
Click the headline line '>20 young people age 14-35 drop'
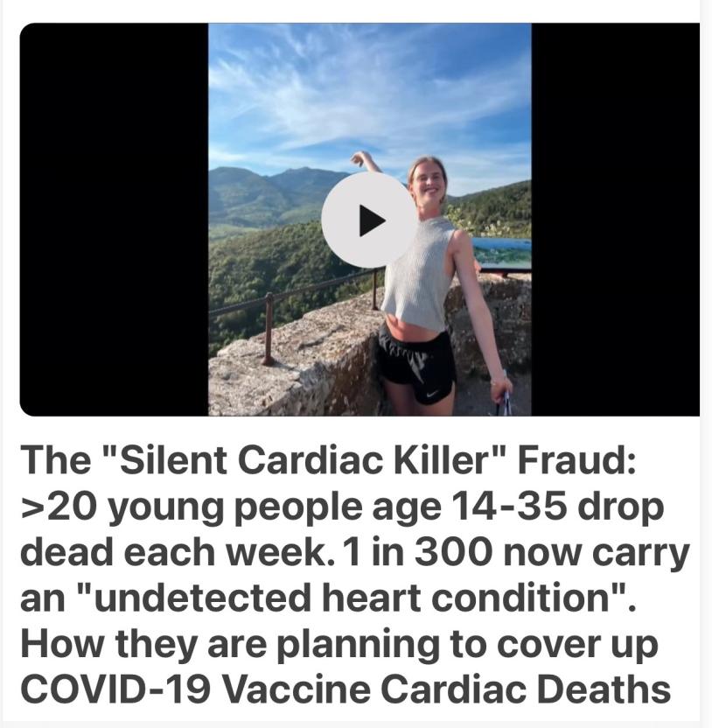coord(343,507)
